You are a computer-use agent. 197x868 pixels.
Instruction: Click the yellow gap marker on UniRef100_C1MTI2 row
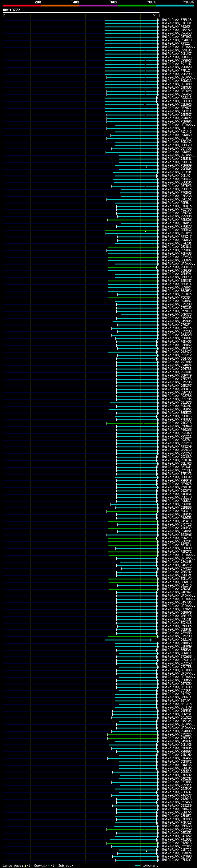click(146, 851)
